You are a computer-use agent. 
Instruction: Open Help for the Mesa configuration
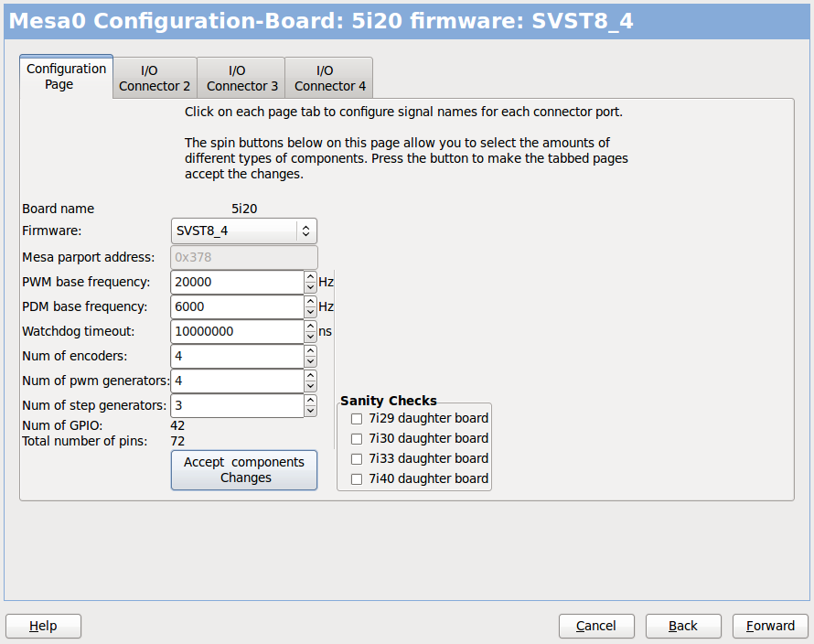pyautogui.click(x=43, y=626)
